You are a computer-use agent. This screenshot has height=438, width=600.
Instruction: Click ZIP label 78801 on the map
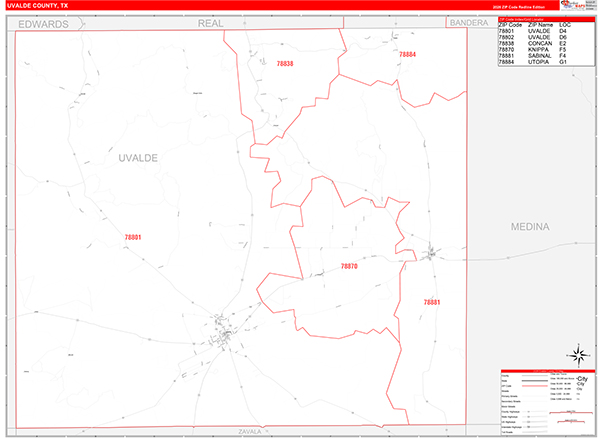(133, 237)
